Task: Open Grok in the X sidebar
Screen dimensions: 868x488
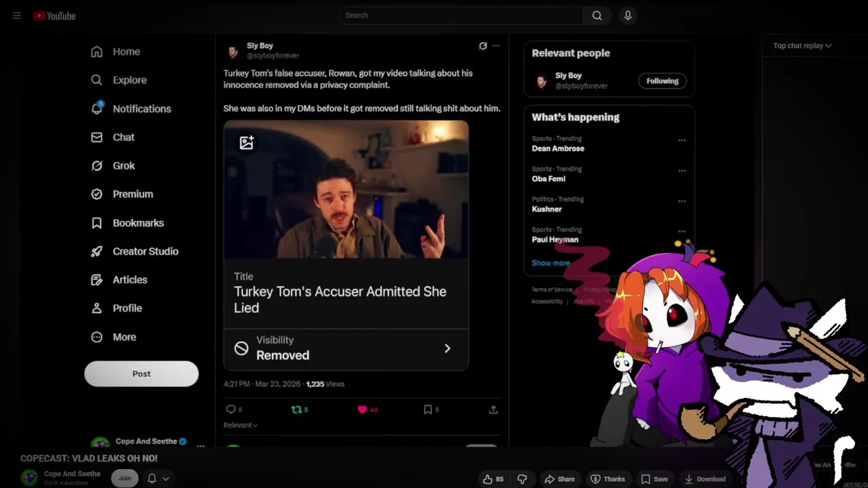Action: (113, 165)
